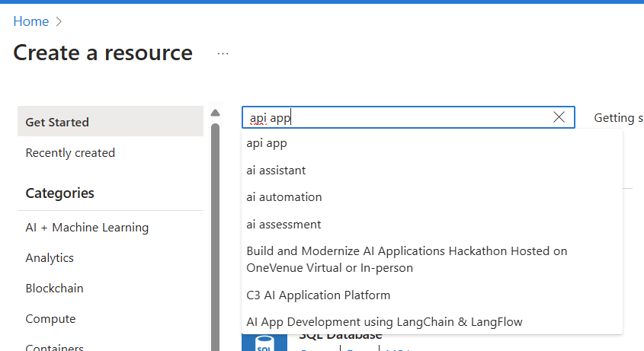
Task: Click the sidebar scroll up arrow
Action: tap(215, 113)
